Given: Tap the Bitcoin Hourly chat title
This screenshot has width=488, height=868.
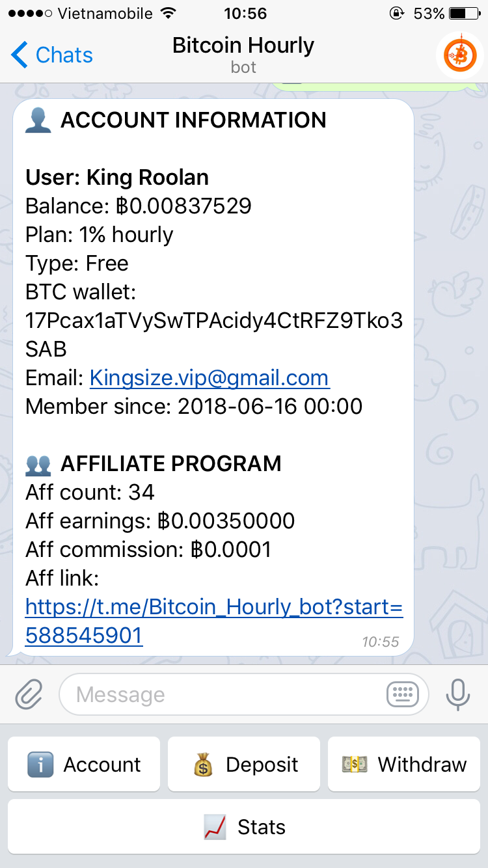Looking at the screenshot, I should tap(243, 46).
